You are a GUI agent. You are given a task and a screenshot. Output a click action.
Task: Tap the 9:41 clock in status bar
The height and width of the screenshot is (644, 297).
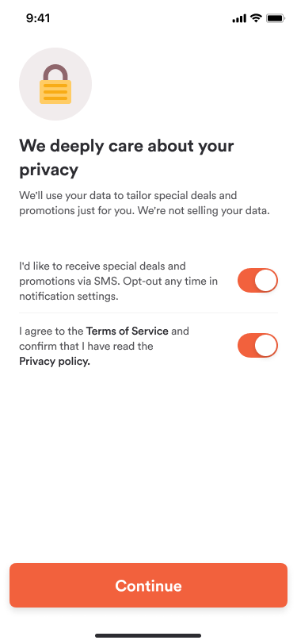(x=38, y=18)
